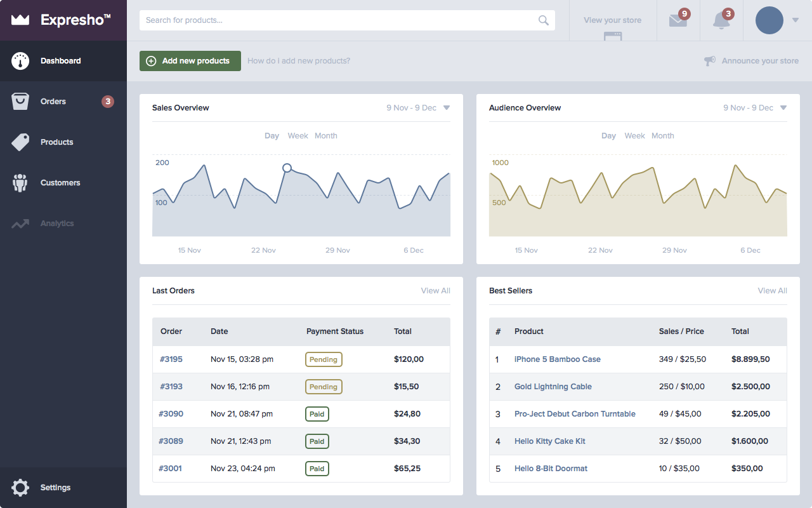This screenshot has width=812, height=508.
Task: Open Gold Lightning Cable product
Action: pyautogui.click(x=553, y=387)
